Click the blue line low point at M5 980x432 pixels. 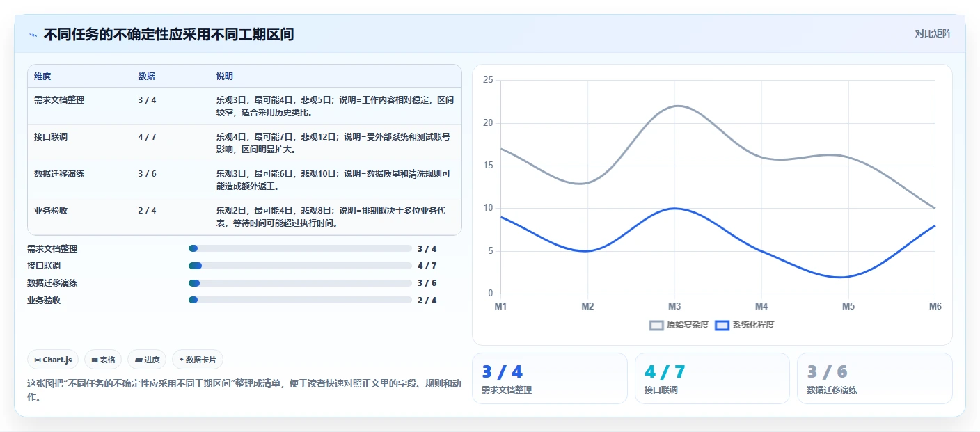pos(844,277)
